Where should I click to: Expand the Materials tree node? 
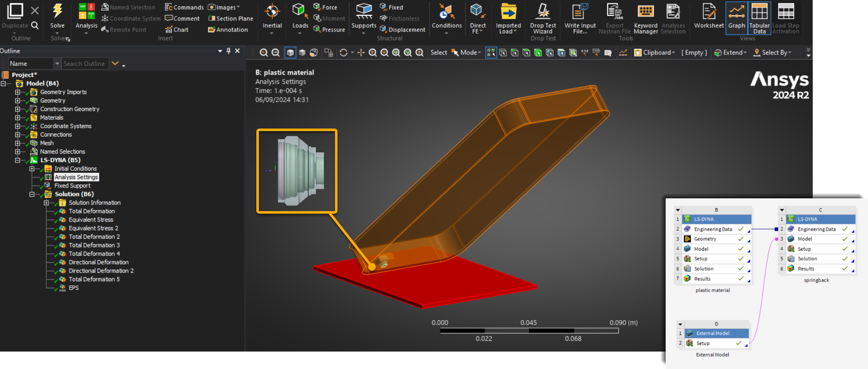[x=17, y=117]
